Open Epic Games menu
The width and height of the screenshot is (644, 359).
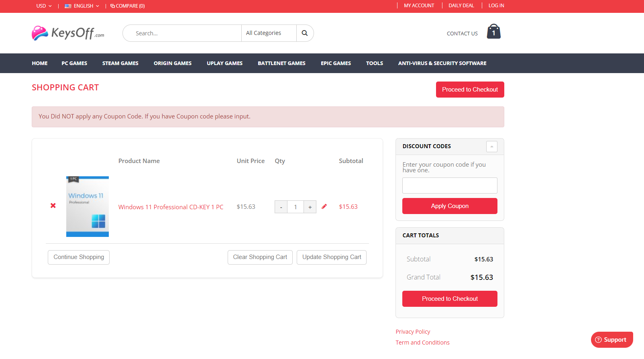(336, 63)
